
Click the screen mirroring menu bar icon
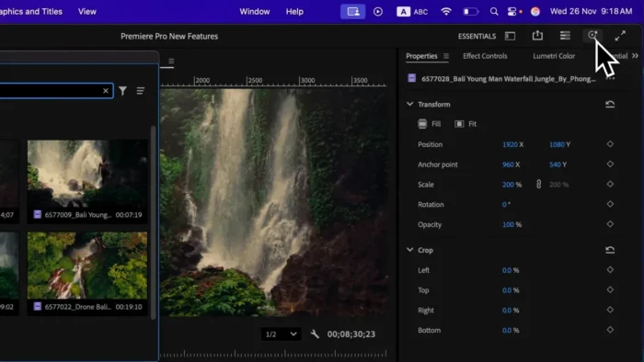click(352, 11)
